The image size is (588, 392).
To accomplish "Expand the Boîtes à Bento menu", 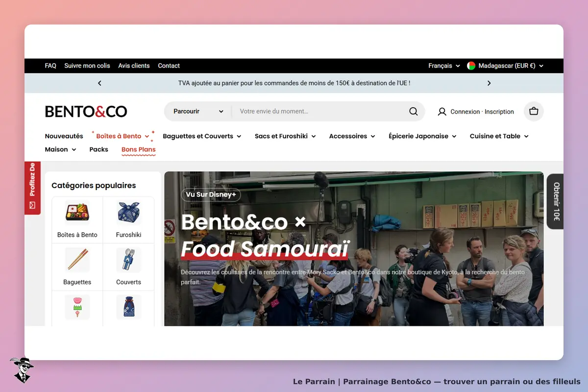I will pyautogui.click(x=122, y=136).
